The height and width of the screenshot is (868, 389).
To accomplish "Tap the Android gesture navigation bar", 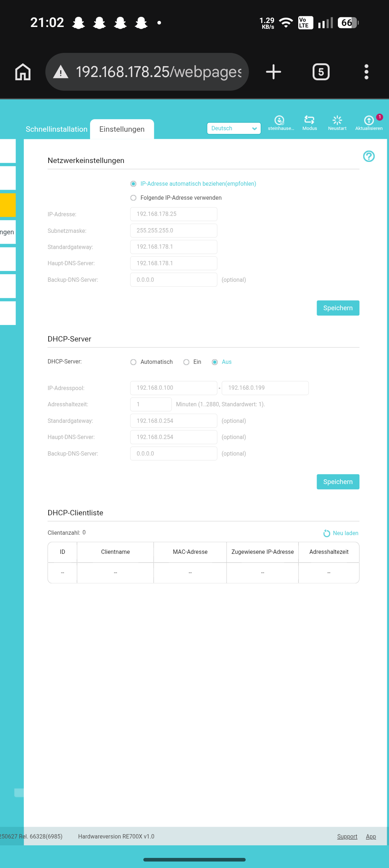I will pos(194,860).
